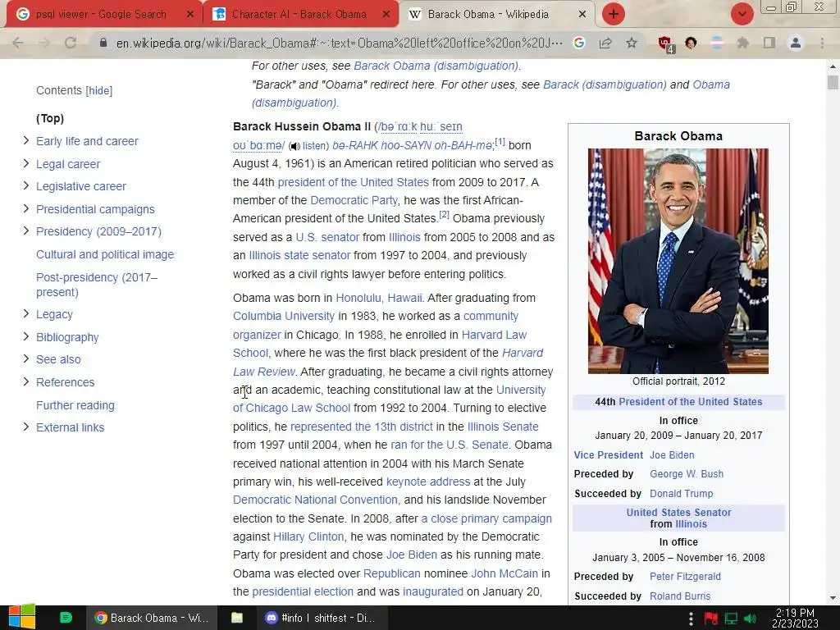Go to Cultural and political image section
This screenshot has height=630, width=840.
tap(105, 254)
